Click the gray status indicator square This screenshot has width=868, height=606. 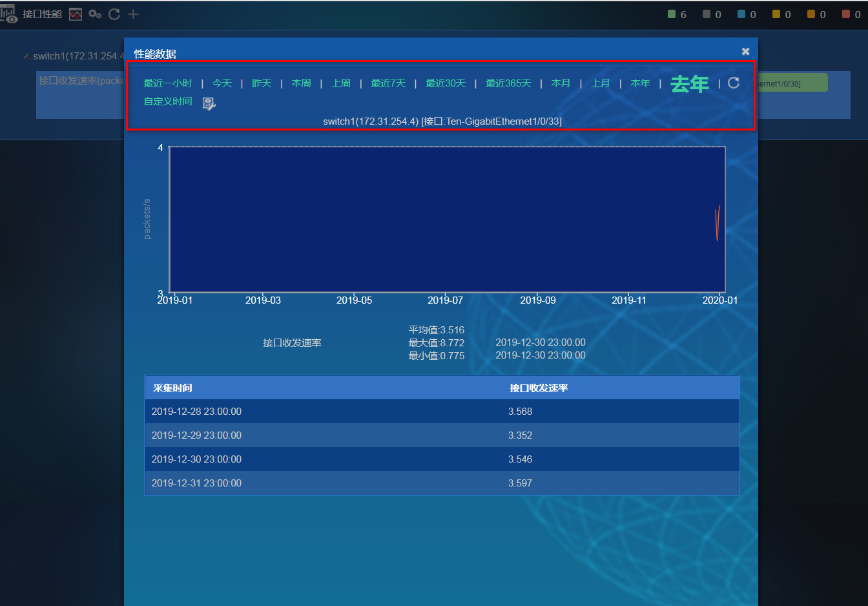(x=707, y=14)
